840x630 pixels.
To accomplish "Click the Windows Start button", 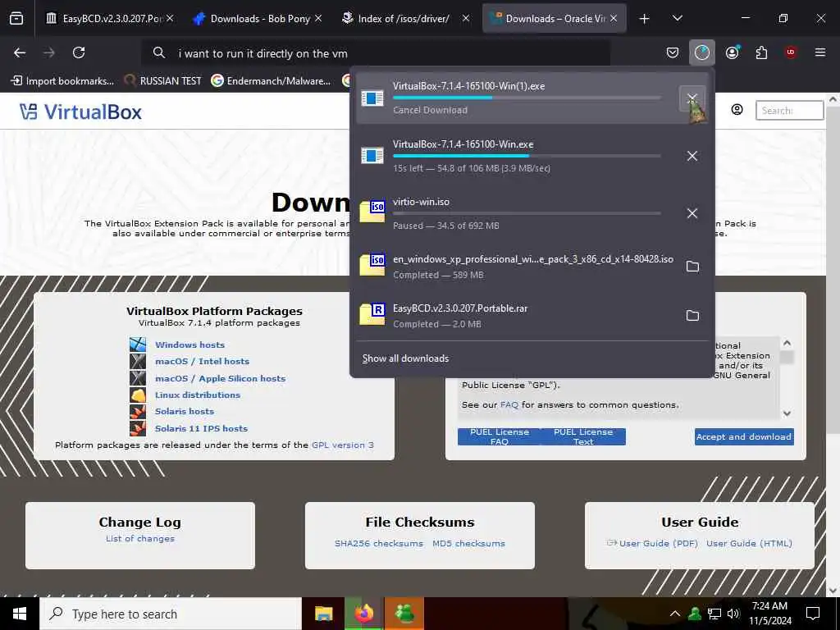I will 20,614.
